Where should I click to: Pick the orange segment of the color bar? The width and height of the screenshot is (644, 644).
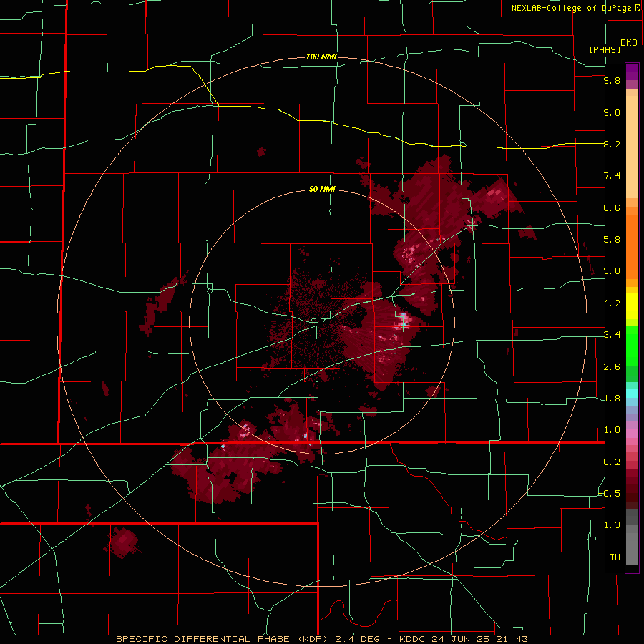click(632, 247)
